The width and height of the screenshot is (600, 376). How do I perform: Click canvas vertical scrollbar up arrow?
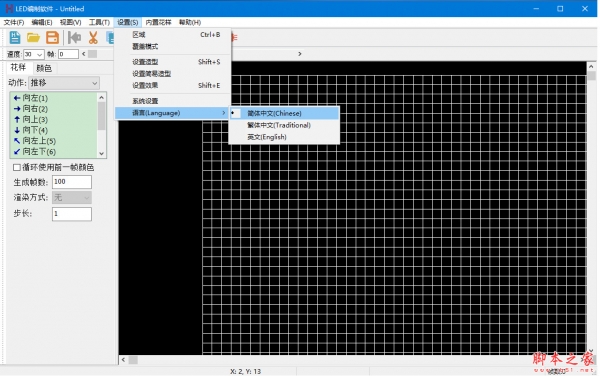tap(591, 67)
